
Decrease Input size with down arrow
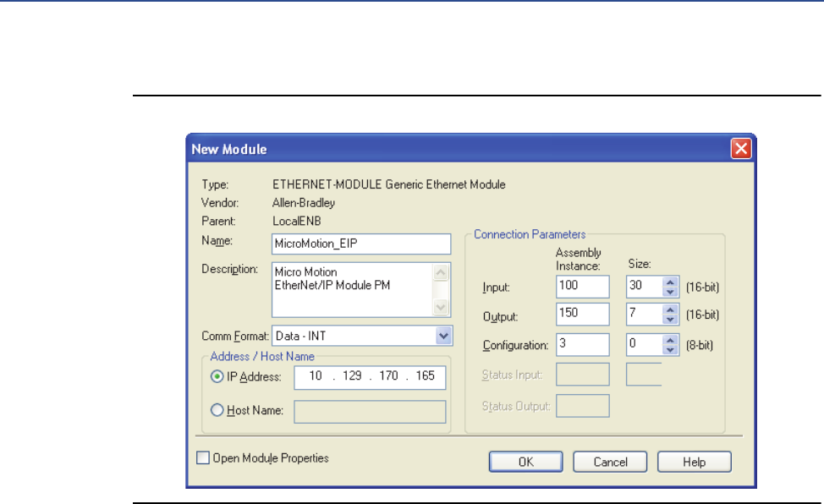(x=671, y=292)
